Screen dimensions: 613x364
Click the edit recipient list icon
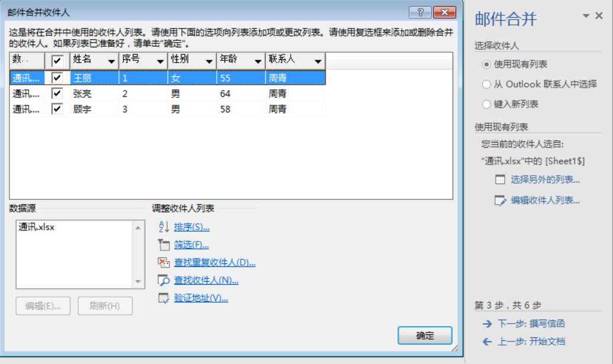500,201
